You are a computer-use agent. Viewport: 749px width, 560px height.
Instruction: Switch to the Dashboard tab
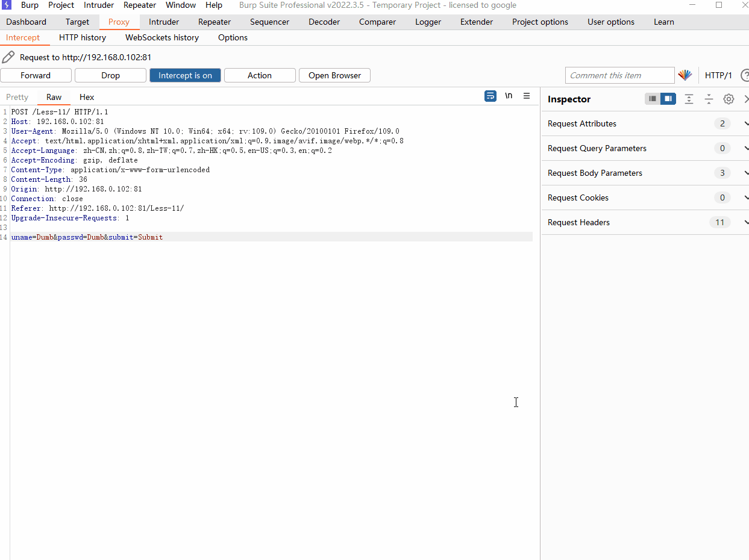(26, 22)
